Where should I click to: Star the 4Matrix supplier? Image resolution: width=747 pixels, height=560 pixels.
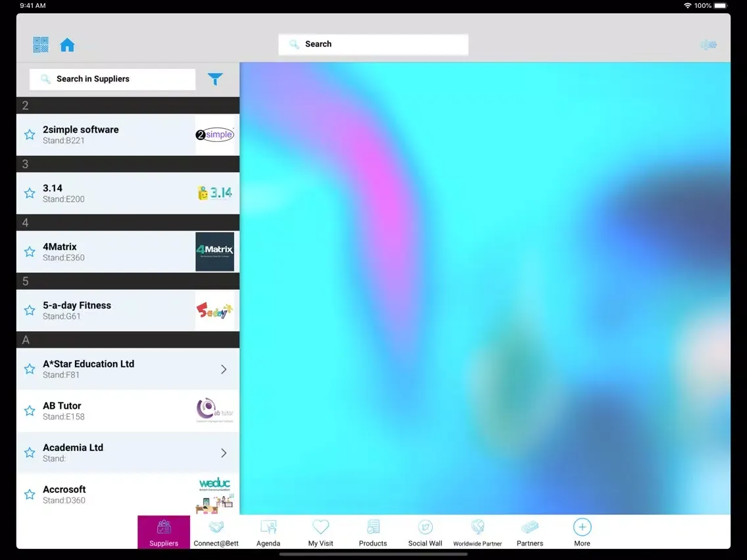tap(30, 252)
